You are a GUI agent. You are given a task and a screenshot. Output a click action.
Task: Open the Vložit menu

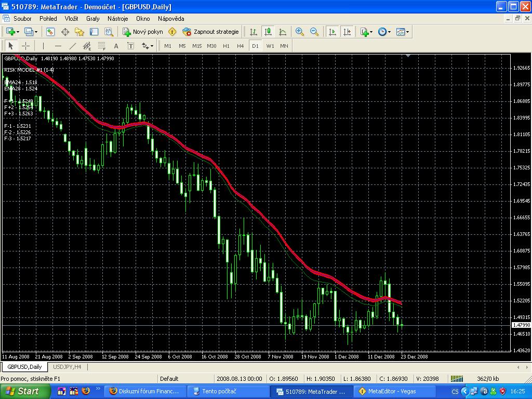click(71, 19)
